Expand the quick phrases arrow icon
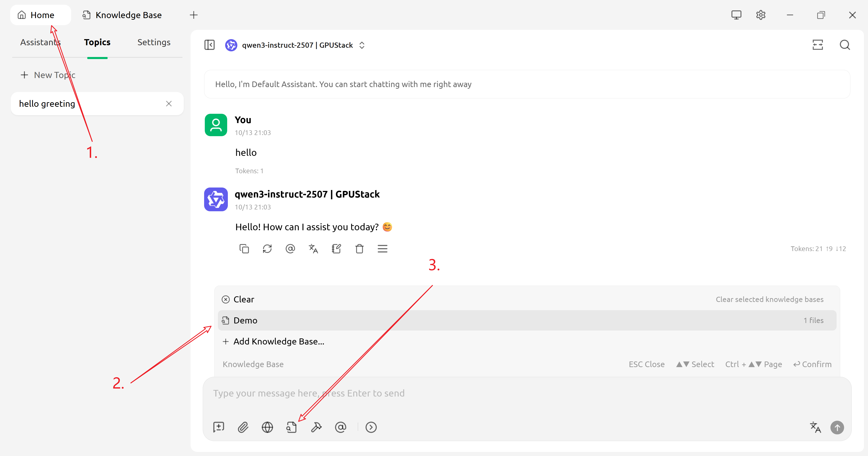 (371, 427)
